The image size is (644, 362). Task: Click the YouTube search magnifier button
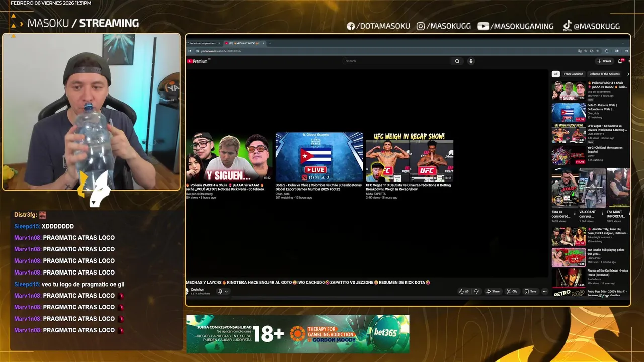coord(457,61)
